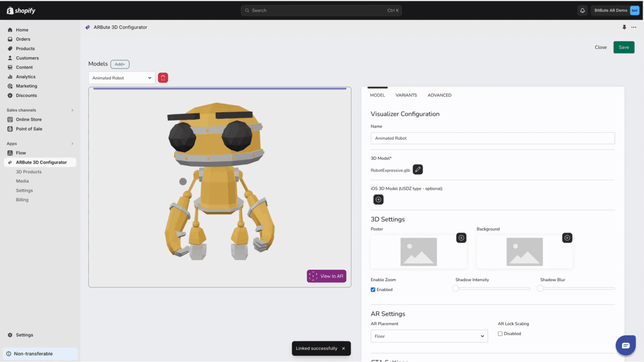Edit the RobotExpressive.glb 3D model file
This screenshot has width=644, height=362.
click(x=418, y=169)
